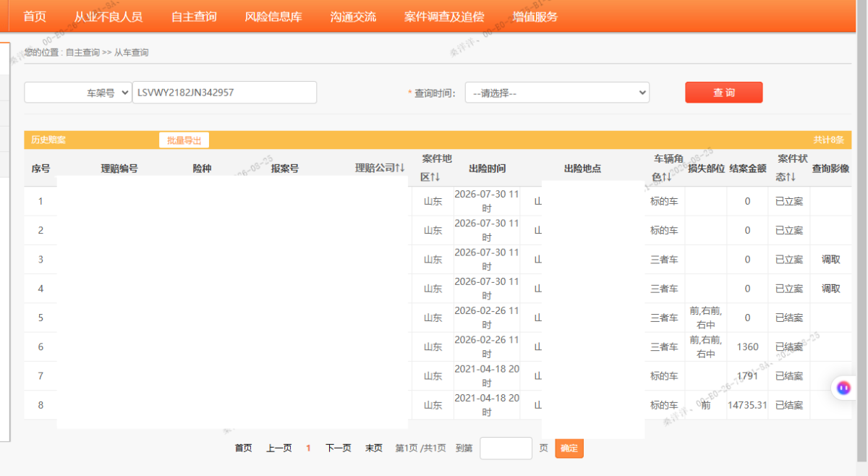Click amount 14735.31 in row 8
868x476 pixels.
747,405
